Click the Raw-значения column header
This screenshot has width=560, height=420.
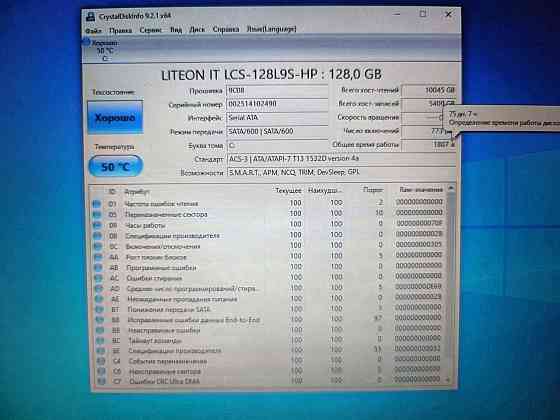[x=421, y=190]
